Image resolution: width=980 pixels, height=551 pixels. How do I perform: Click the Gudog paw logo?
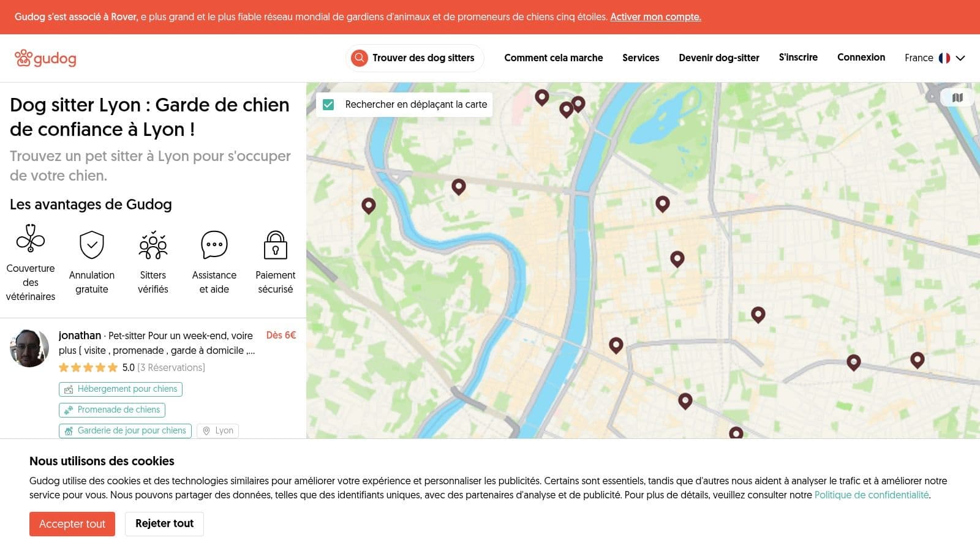[x=24, y=58]
